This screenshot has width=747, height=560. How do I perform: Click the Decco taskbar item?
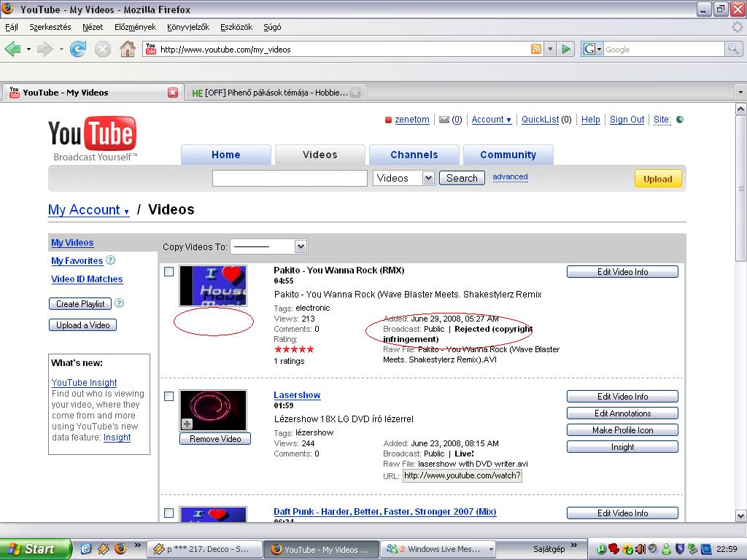coord(204,549)
